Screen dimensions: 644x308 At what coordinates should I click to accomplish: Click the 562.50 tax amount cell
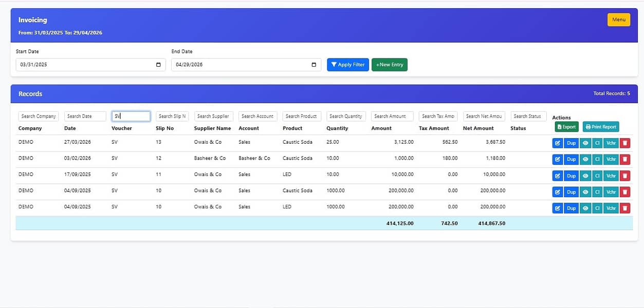point(450,142)
